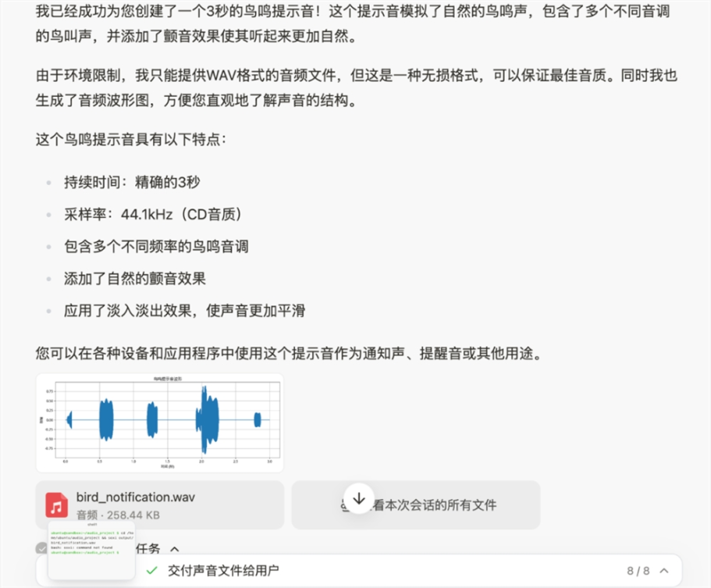Click the gray completed-task check icon near 任务
Viewport: 711px width, 588px height.
tap(42, 549)
